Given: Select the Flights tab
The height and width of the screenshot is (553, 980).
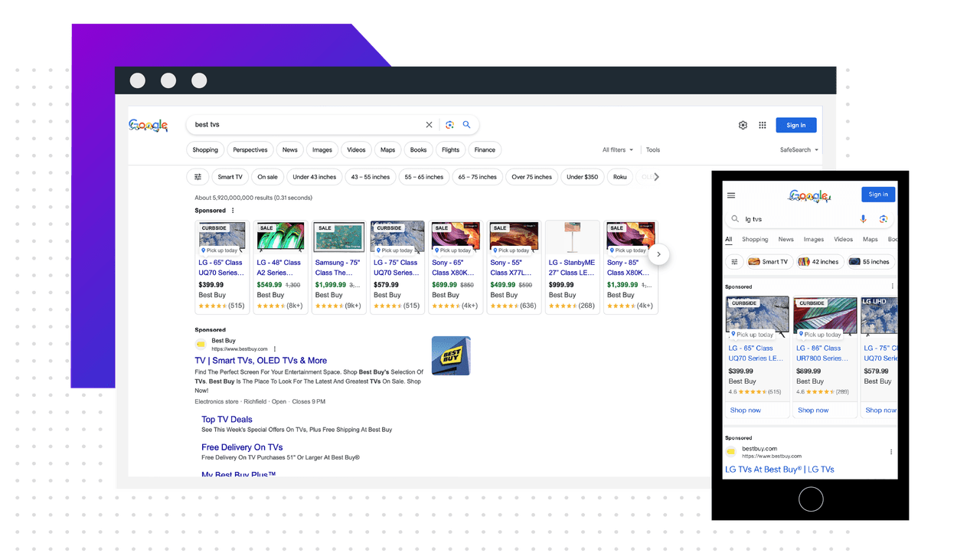Looking at the screenshot, I should pyautogui.click(x=450, y=150).
